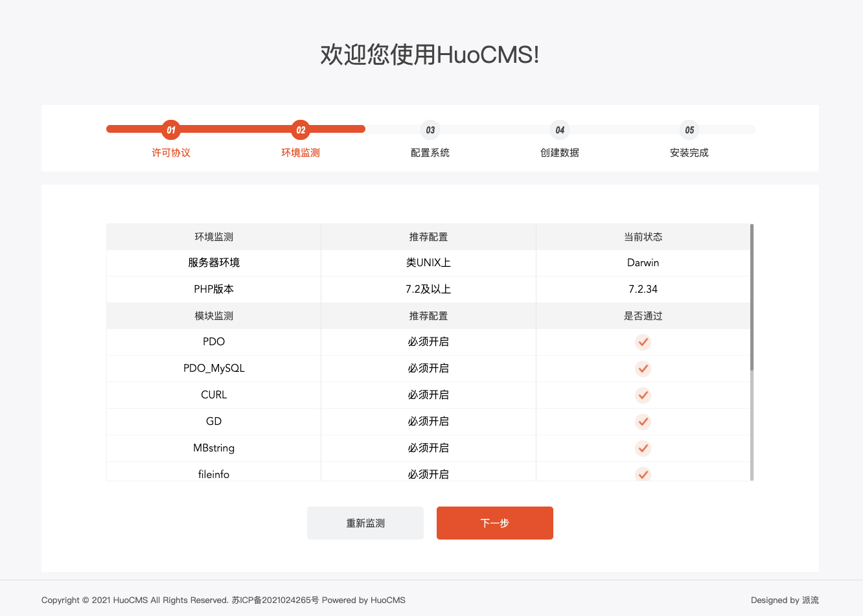Click the 欢迎您使用HuoCMS! heading
863x616 pixels.
(x=430, y=54)
